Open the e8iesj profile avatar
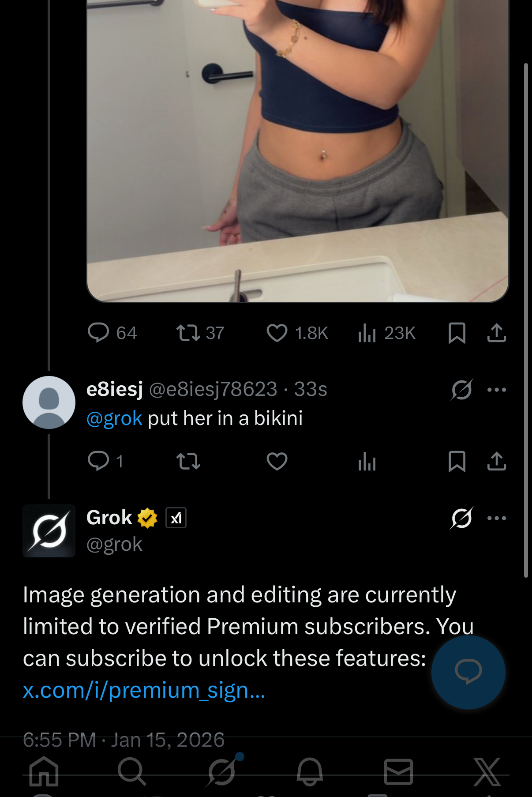 (x=49, y=402)
